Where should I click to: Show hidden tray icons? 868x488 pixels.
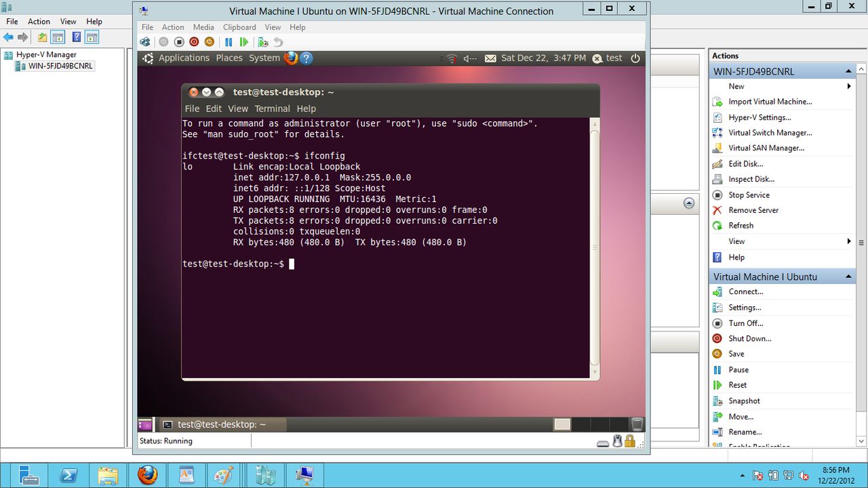(x=744, y=476)
